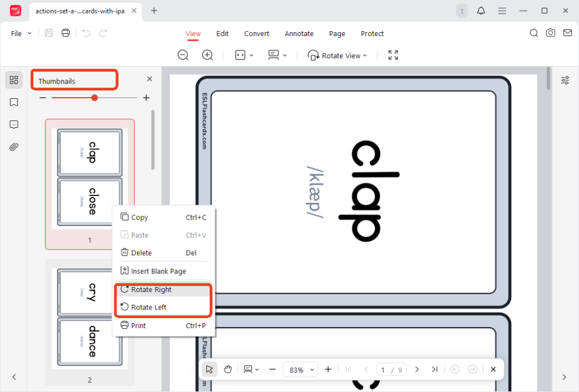Select the arrow Select tool in bottom bar
The image size is (579, 392).
209,369
